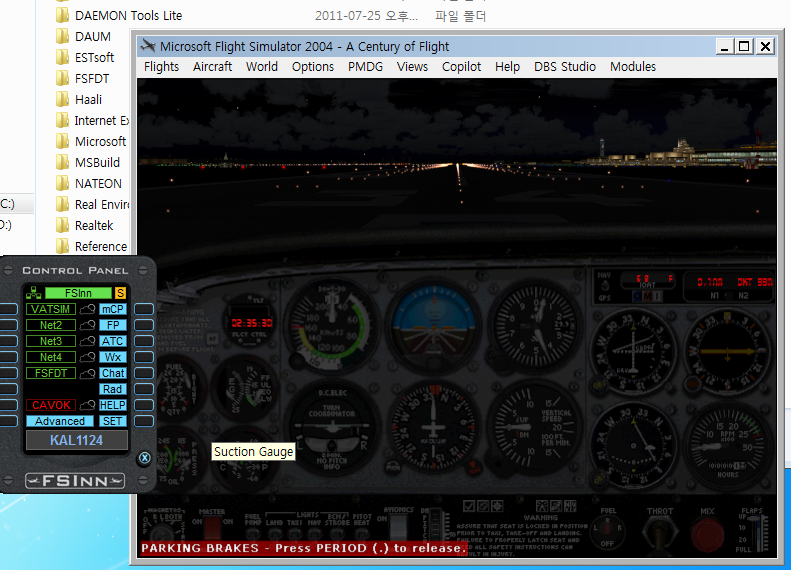This screenshot has height=570, width=791.
Task: Click the airplane icon in Flight Simulator title bar
Action: click(x=148, y=46)
